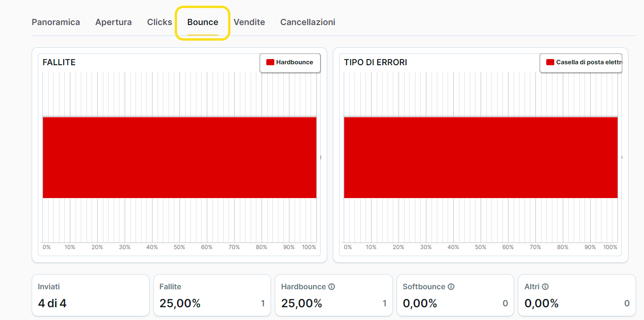The image size is (644, 320).
Task: Go to the Clicks tab
Action: (160, 22)
